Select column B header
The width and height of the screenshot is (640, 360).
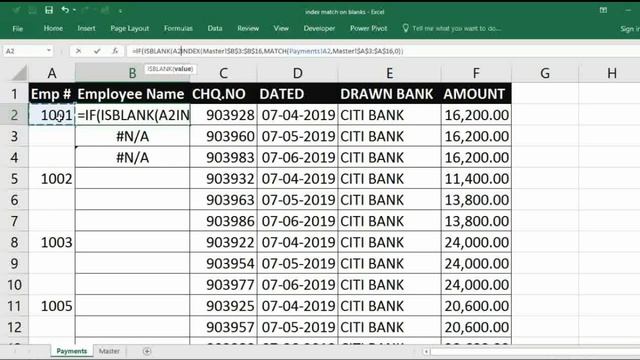click(x=132, y=73)
